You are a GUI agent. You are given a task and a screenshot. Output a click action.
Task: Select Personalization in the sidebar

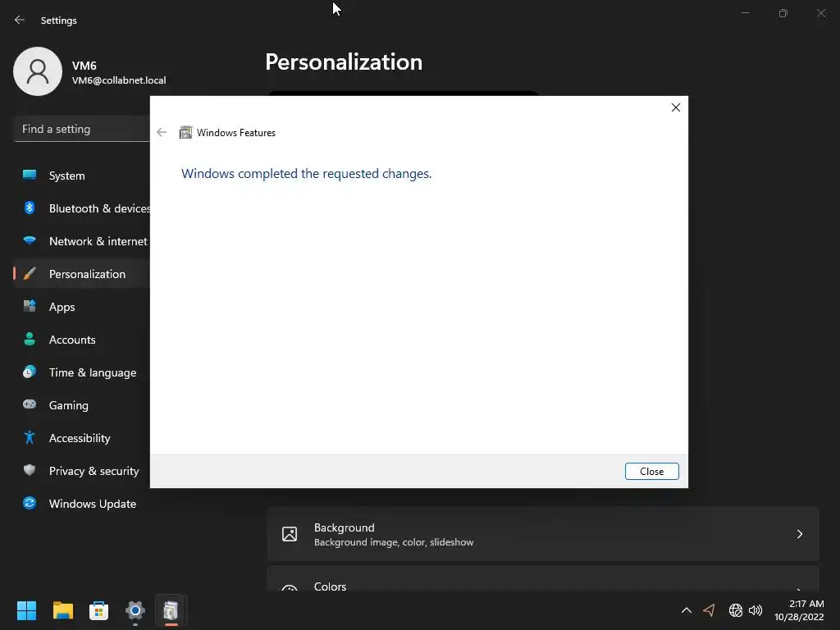coord(81,274)
